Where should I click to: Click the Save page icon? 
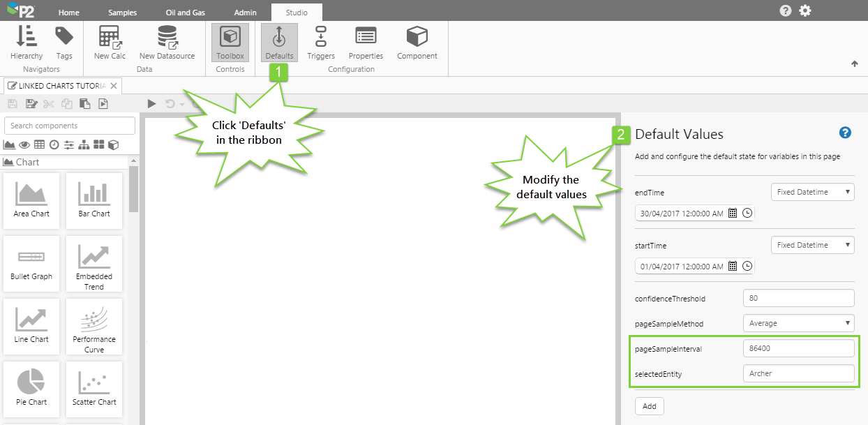[x=13, y=104]
